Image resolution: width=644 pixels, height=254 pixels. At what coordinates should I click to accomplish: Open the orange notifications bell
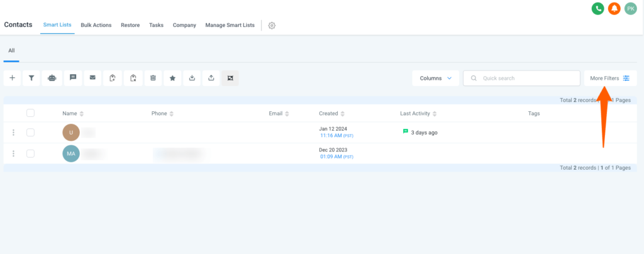(614, 9)
